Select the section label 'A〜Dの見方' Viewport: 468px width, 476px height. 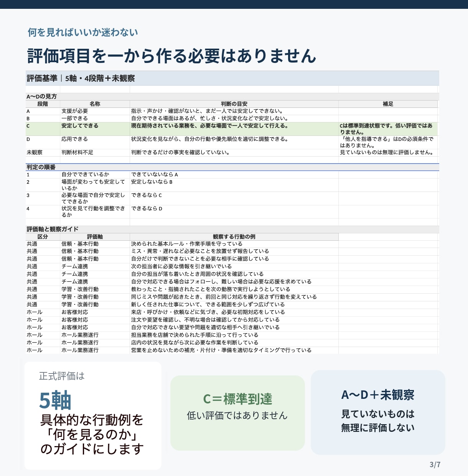(x=41, y=97)
